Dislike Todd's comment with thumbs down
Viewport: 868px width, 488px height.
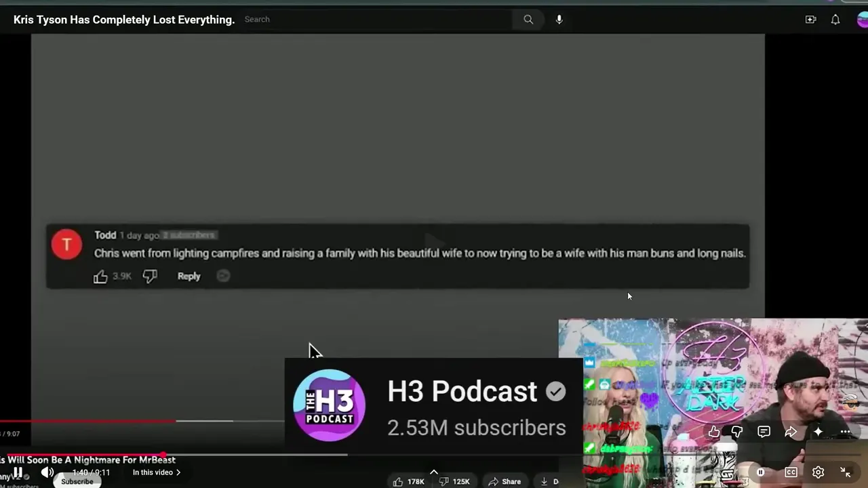(x=150, y=277)
